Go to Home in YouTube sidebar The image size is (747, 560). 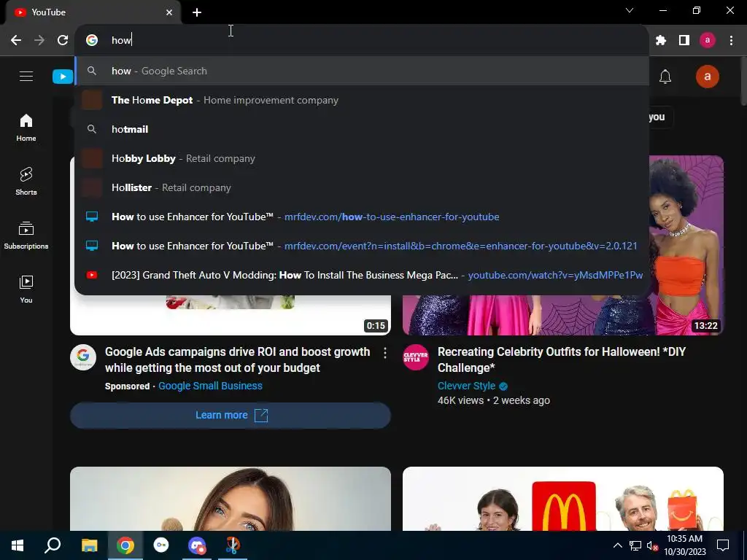pyautogui.click(x=26, y=128)
